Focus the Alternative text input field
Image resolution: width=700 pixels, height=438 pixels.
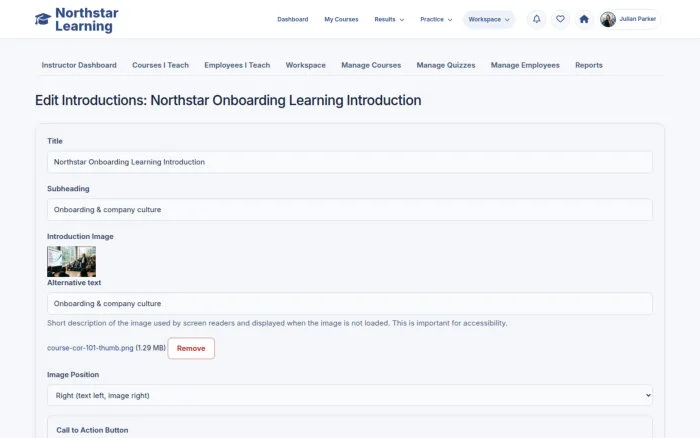pos(350,304)
